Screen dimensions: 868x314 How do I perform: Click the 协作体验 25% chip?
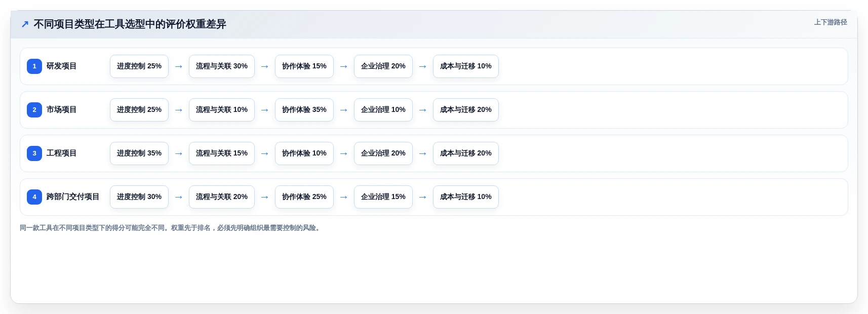[x=304, y=197]
